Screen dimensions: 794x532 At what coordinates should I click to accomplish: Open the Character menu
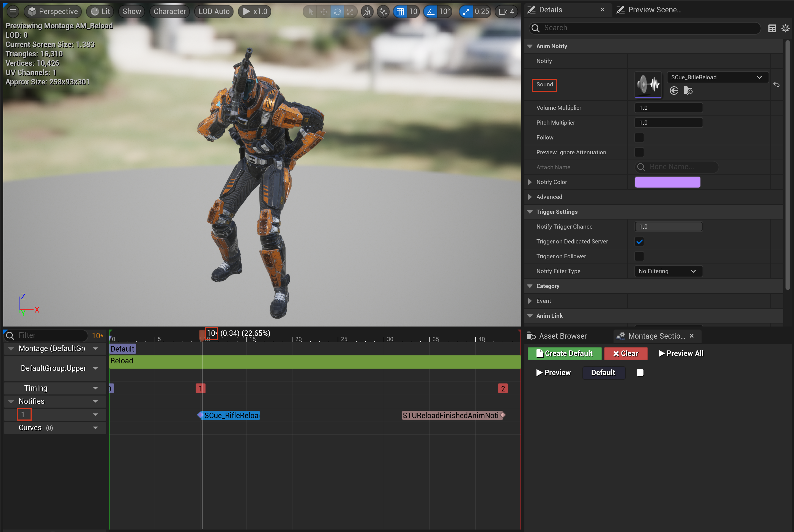(170, 12)
